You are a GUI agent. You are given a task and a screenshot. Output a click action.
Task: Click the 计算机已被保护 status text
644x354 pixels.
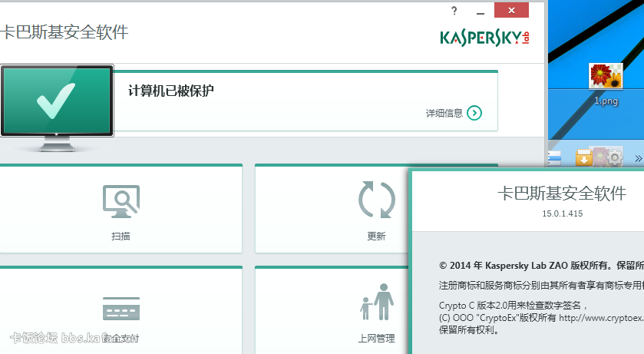pyautogui.click(x=171, y=91)
